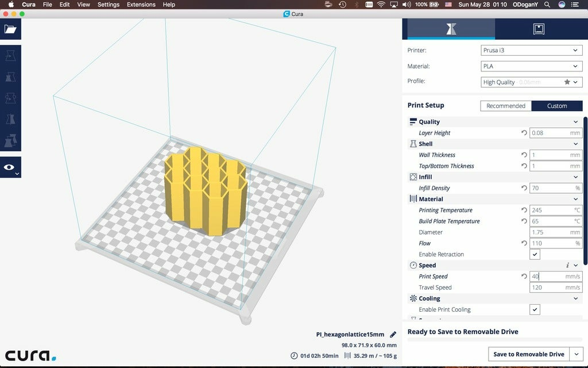Screen dimensions: 588x368
Task: Reset Printing Temperature with the undo arrow
Action: (x=524, y=210)
